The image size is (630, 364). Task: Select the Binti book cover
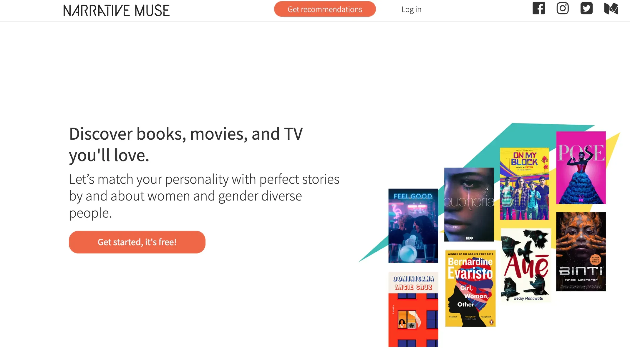[x=581, y=252]
